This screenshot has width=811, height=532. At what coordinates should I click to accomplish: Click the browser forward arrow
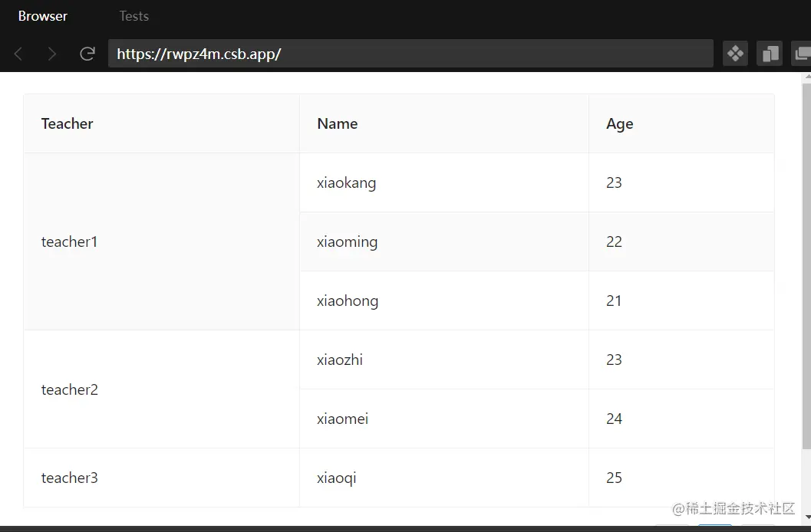(x=52, y=54)
